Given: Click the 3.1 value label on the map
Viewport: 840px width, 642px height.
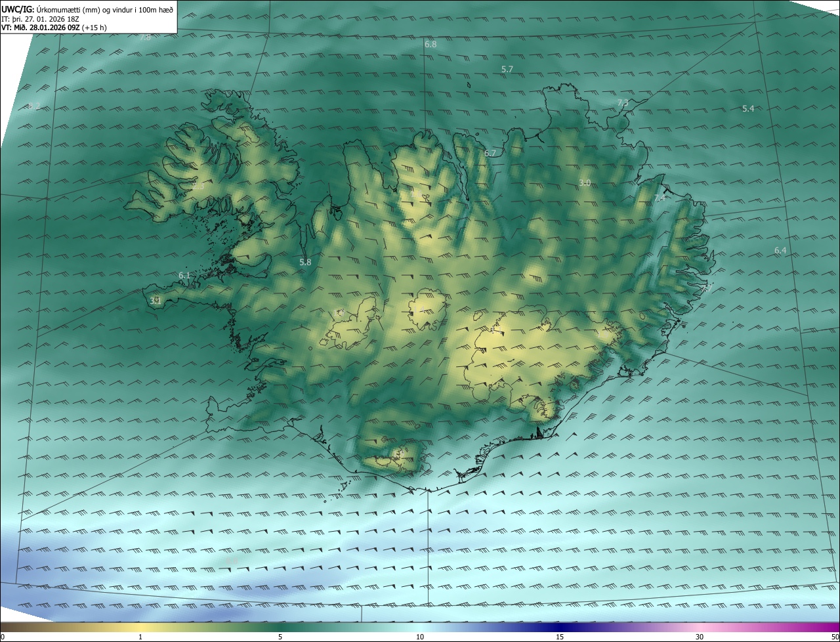Looking at the screenshot, I should [156, 301].
